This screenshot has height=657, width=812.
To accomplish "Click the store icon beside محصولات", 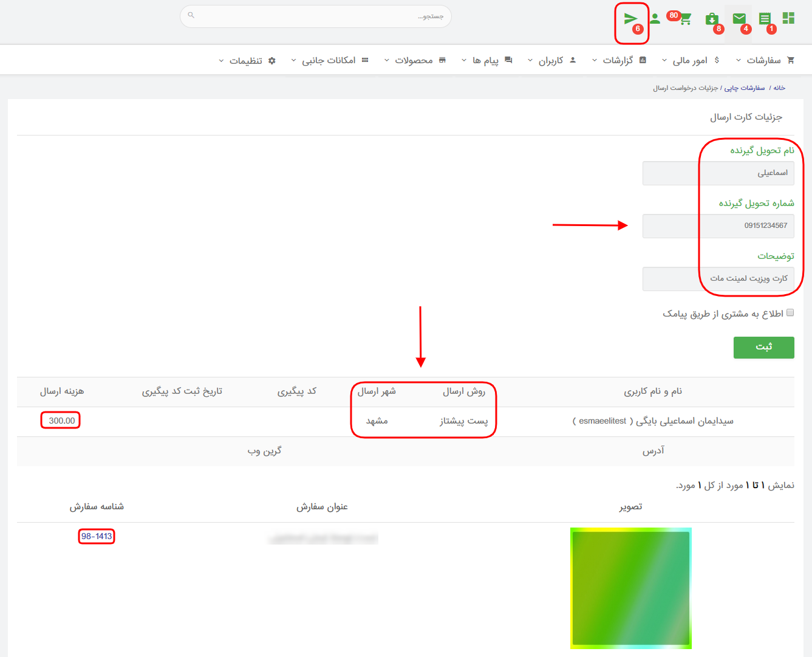I will tap(442, 60).
